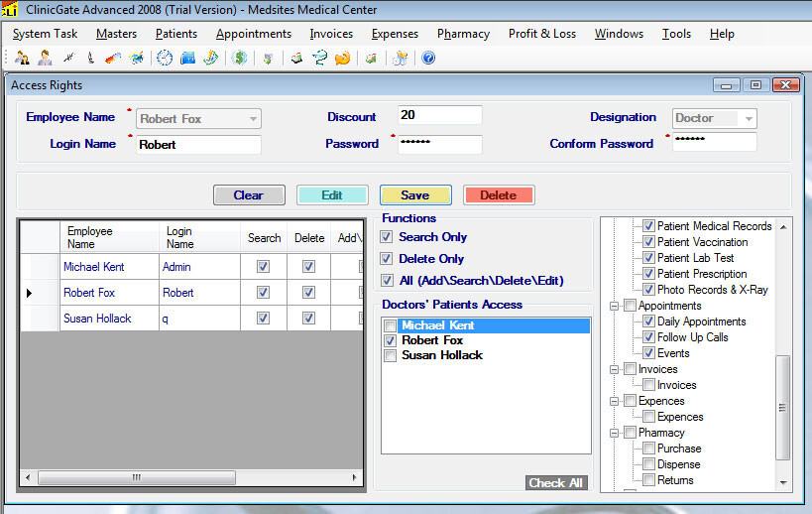Open the Masters menu
Screen dimensions: 812x514
click(117, 34)
